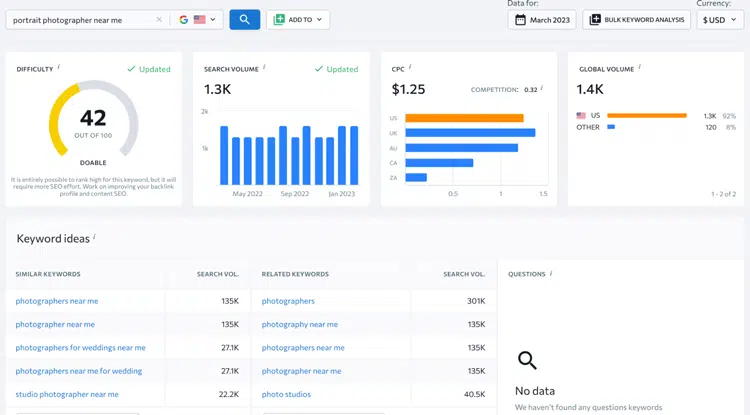Open "photographers near me" related keyword
The height and width of the screenshot is (415, 750).
click(x=303, y=348)
